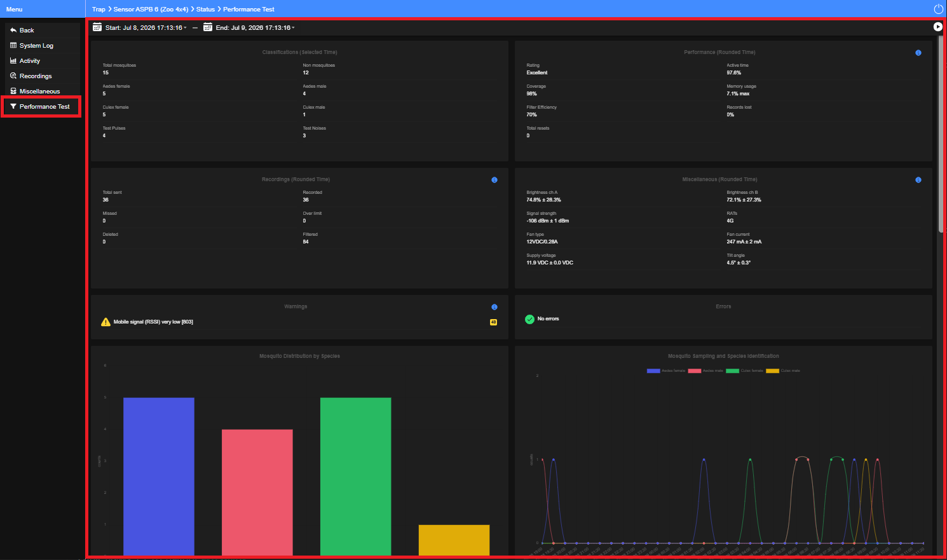Image resolution: width=947 pixels, height=560 pixels.
Task: Click the RATs value 4G
Action: coord(730,221)
